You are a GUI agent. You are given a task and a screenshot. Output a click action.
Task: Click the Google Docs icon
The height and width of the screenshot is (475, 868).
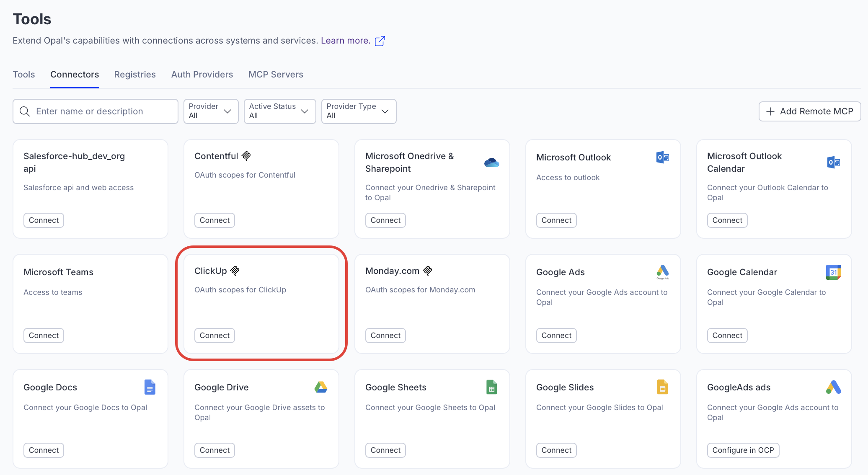[x=150, y=387]
